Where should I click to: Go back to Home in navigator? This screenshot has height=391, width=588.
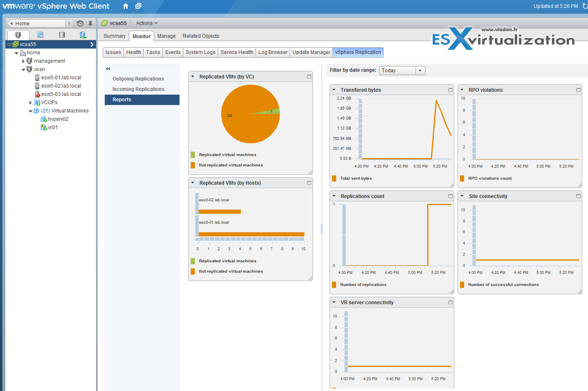(37, 24)
